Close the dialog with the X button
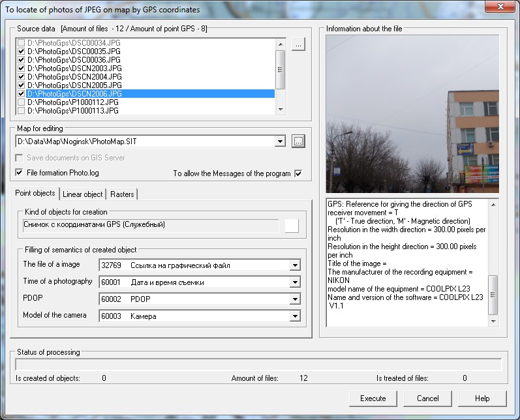Viewport: 520px width, 420px height. (500, 7)
